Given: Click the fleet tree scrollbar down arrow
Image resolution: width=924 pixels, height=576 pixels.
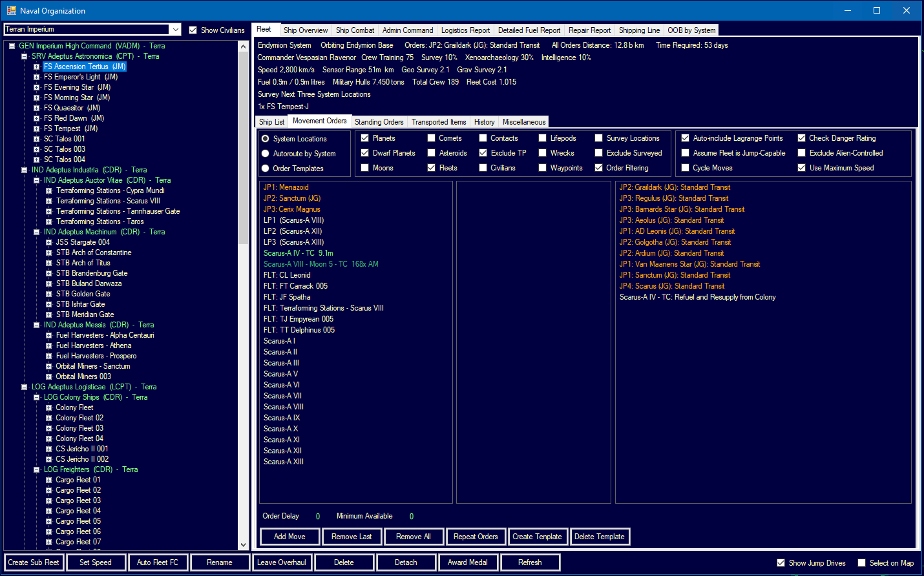Looking at the screenshot, I should 244,545.
